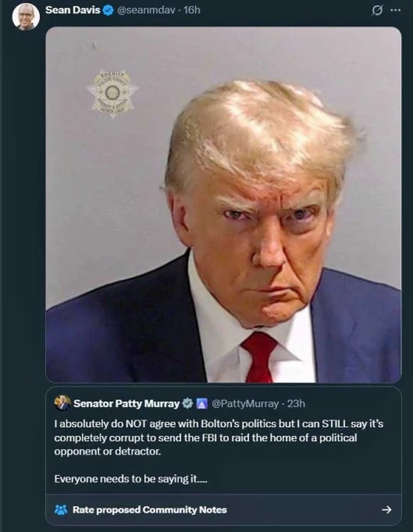Screen dimensions: 413x532
Task: Open Sean Davis's profile avatar
Action: click(x=26, y=17)
